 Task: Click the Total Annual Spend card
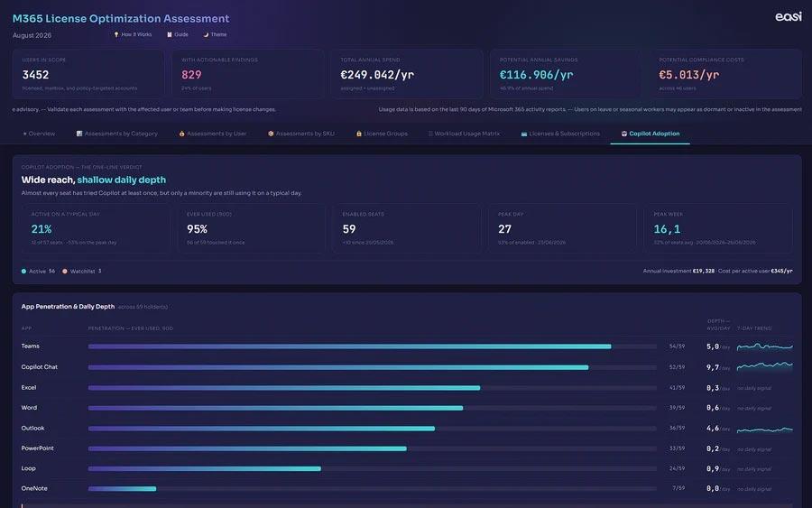(407, 74)
